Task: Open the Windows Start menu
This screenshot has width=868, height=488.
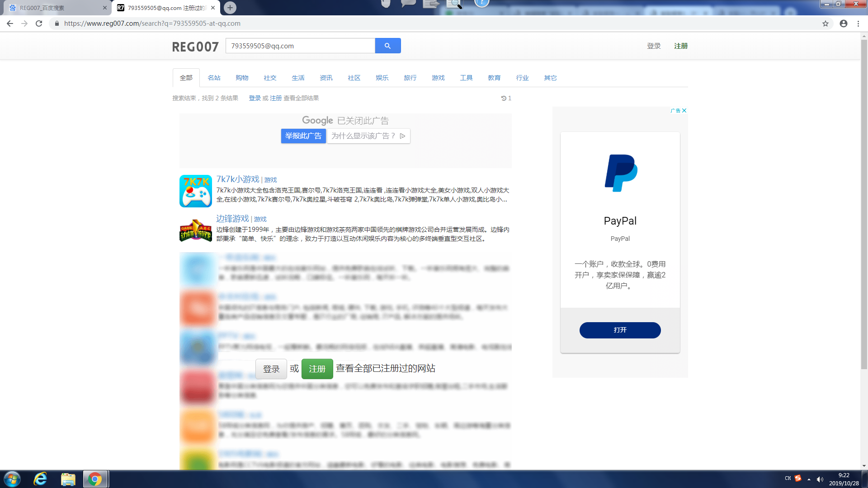Action: (x=12, y=479)
